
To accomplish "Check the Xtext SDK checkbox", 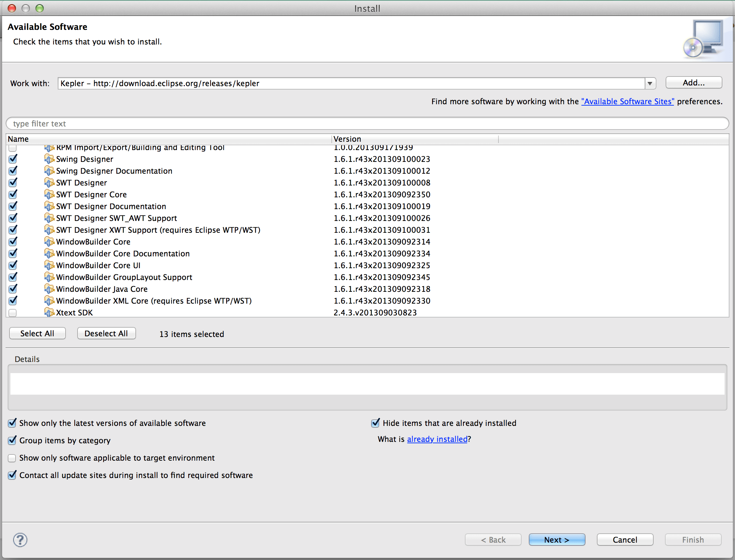I will coord(13,313).
